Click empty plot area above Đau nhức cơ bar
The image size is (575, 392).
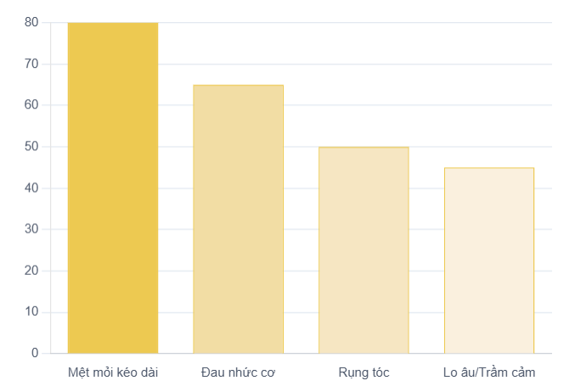click(x=238, y=53)
